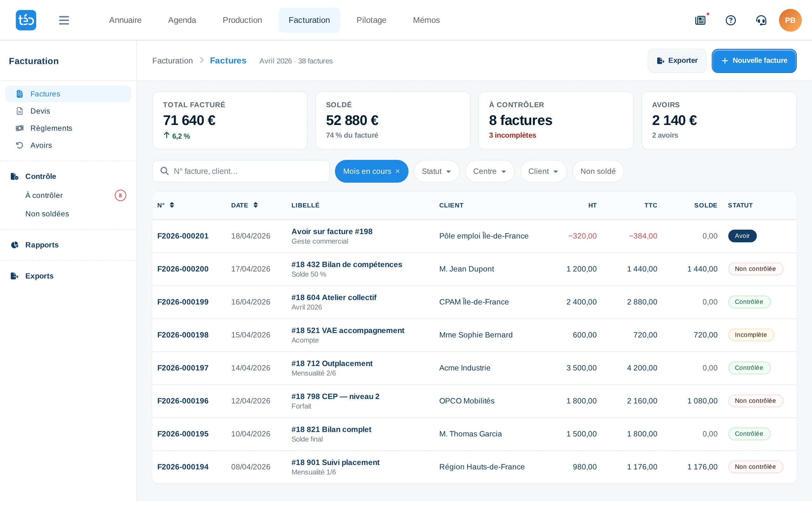The width and height of the screenshot is (812, 517).
Task: Click the news feed icon with red dot
Action: [x=700, y=20]
